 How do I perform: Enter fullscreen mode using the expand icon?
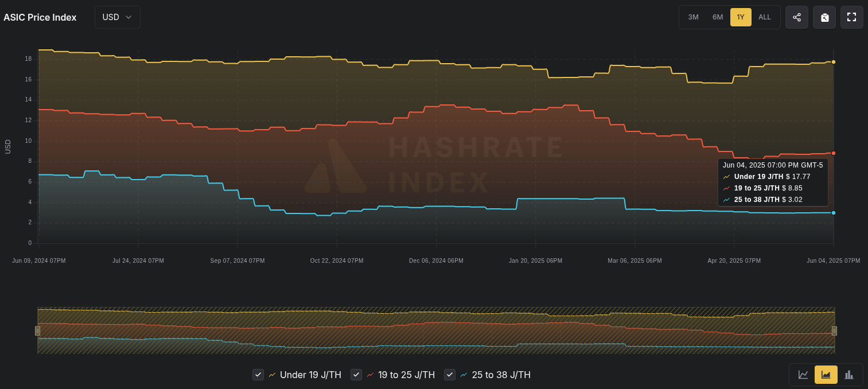(852, 17)
